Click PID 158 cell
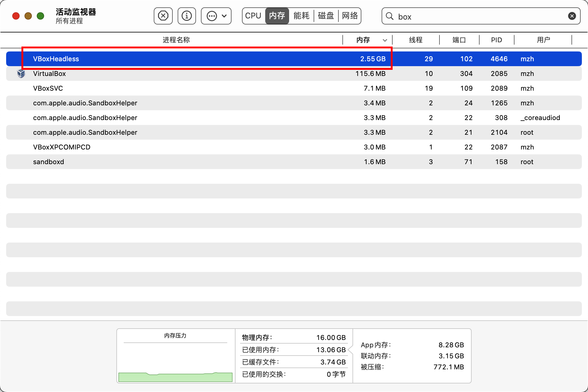 click(x=501, y=162)
